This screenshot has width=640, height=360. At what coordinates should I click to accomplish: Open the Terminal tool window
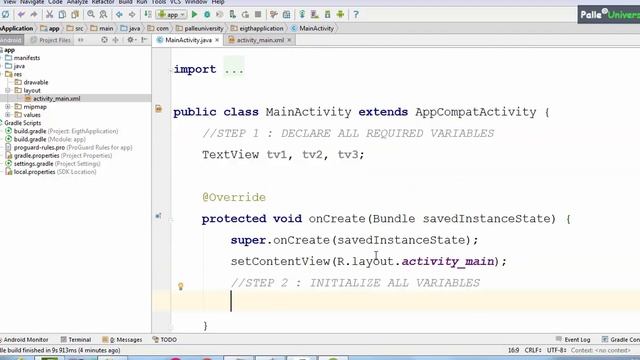[x=76, y=340]
